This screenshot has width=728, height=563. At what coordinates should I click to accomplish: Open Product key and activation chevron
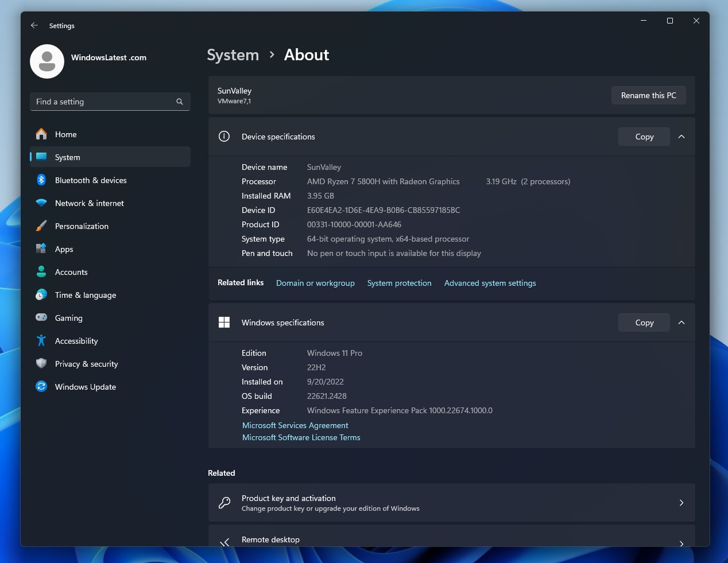pyautogui.click(x=681, y=503)
